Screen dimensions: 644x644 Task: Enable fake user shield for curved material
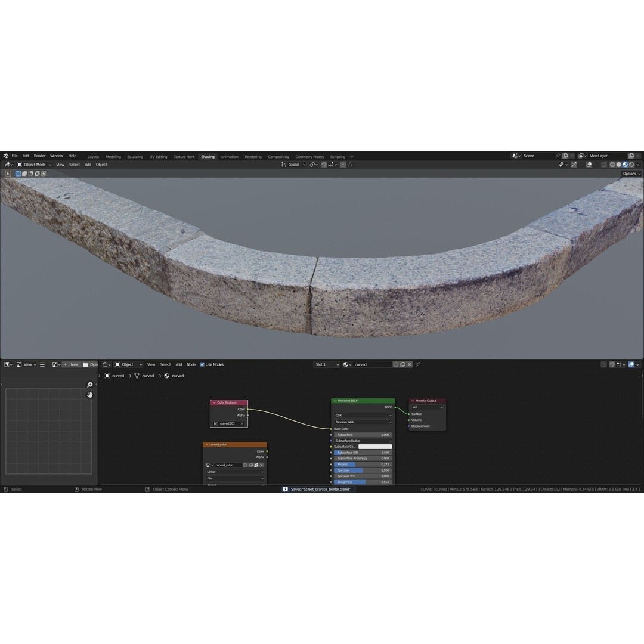tap(396, 365)
